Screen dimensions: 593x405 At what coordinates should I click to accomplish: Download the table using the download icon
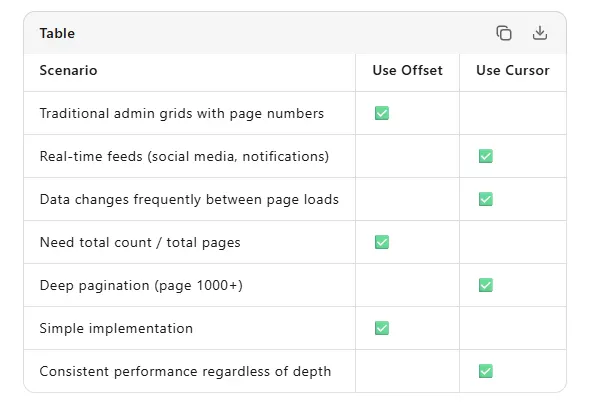(540, 33)
